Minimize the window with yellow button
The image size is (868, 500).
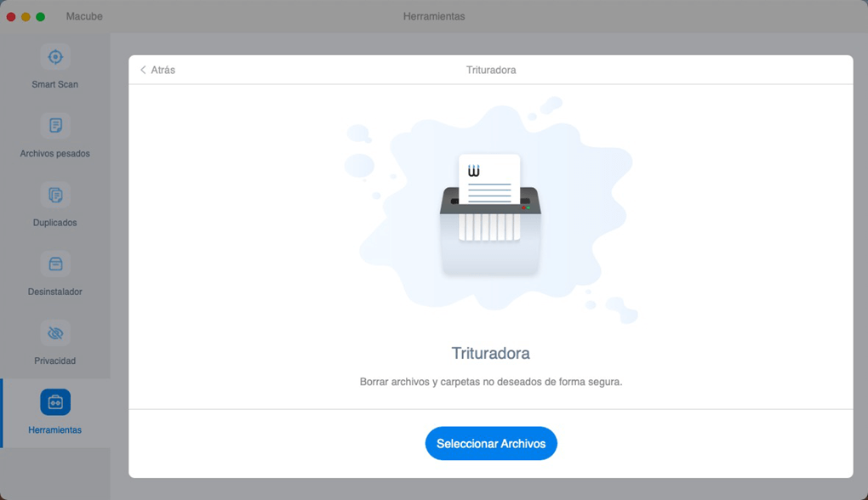point(26,17)
